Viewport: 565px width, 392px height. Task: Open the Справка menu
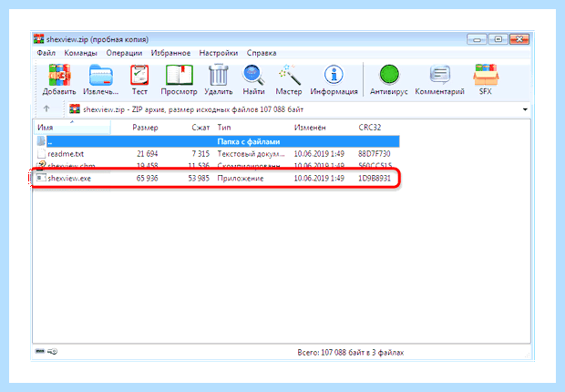point(262,53)
